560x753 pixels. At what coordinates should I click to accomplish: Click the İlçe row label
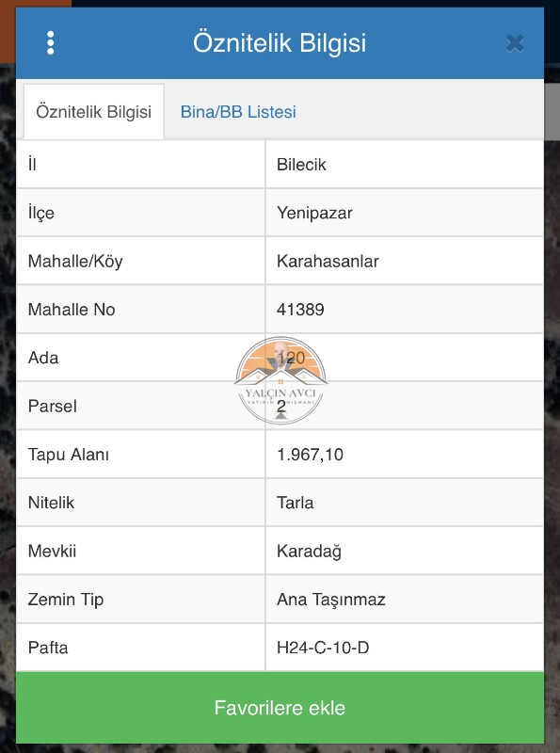tap(40, 214)
